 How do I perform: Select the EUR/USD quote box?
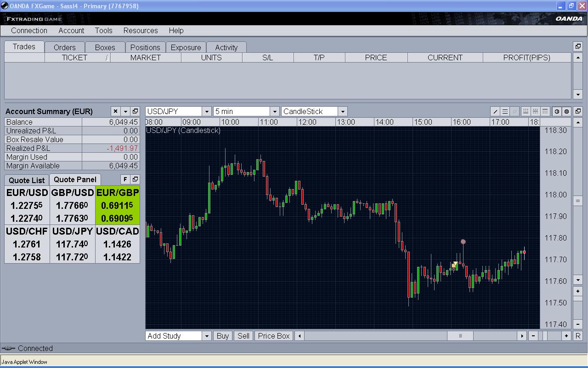(x=27, y=205)
